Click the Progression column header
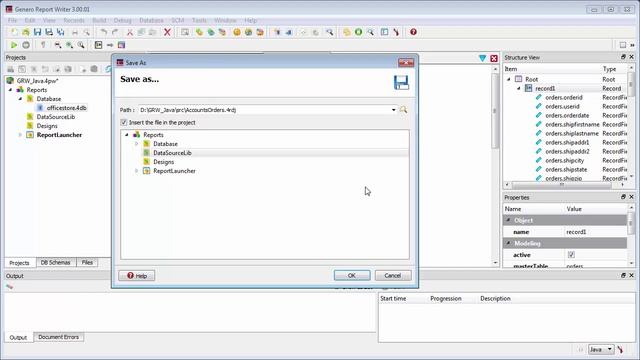The image size is (640, 360). [446, 298]
